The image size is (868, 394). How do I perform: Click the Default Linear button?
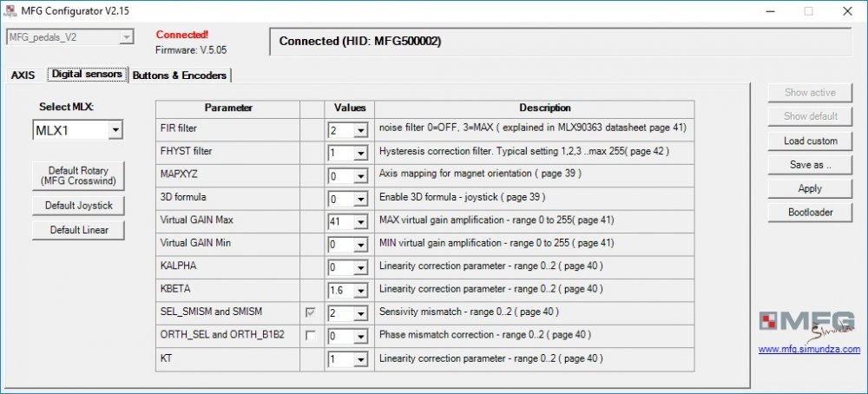point(78,230)
